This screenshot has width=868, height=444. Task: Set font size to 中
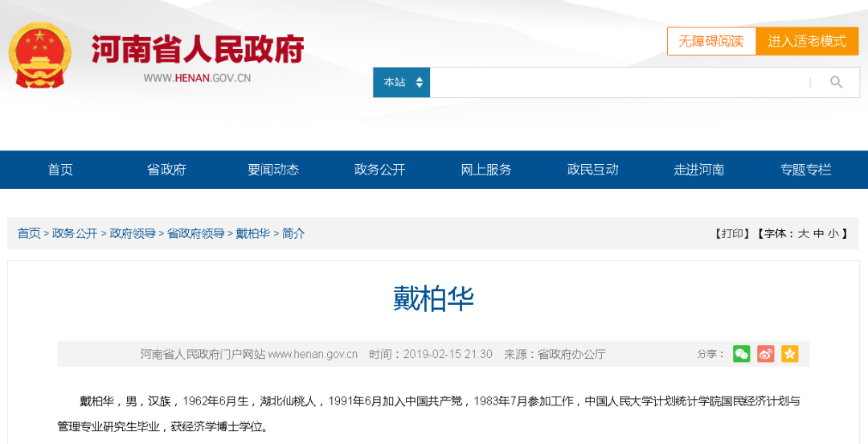click(x=819, y=234)
